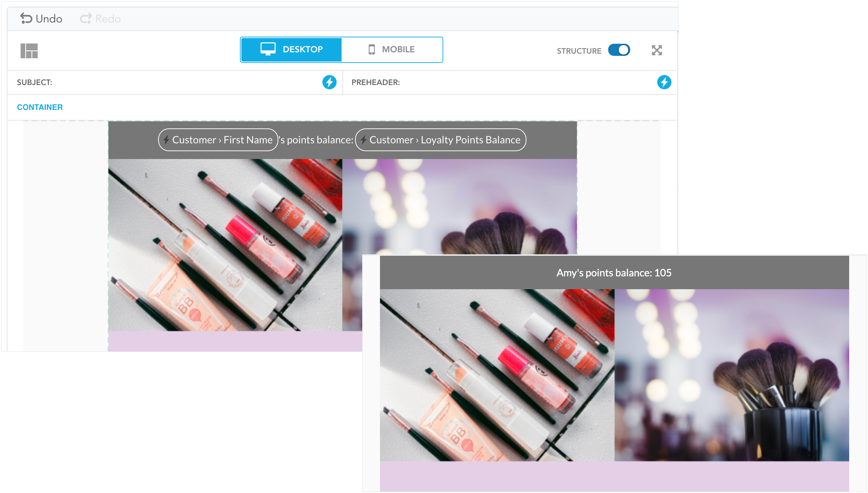Open the layout blocks grid icon
Screen dimensions: 868x493
[29, 51]
